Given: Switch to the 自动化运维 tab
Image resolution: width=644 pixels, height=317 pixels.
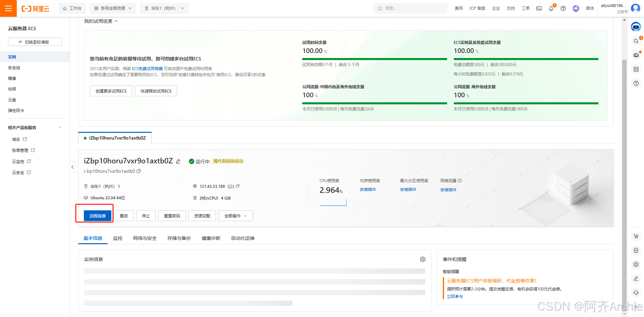Looking at the screenshot, I should (x=243, y=238).
